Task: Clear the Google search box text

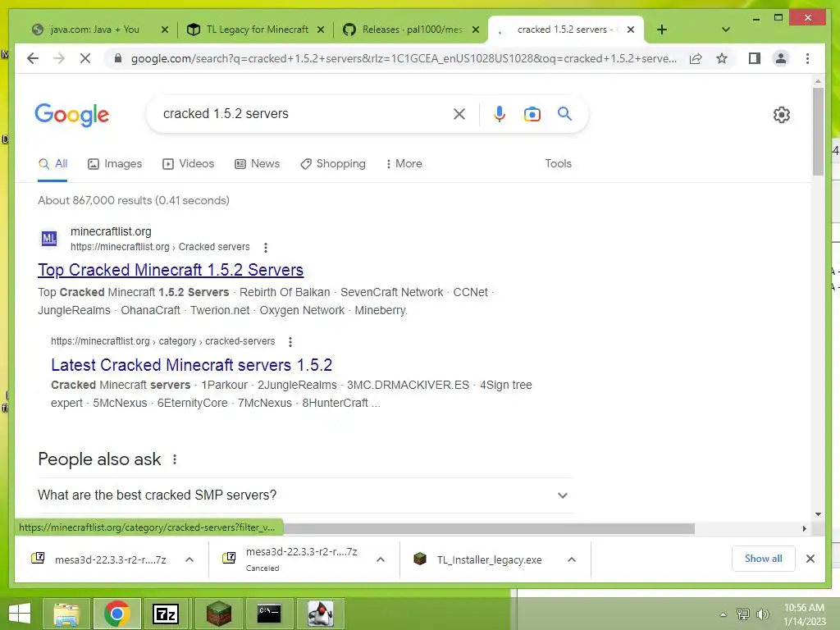Action: [459, 113]
